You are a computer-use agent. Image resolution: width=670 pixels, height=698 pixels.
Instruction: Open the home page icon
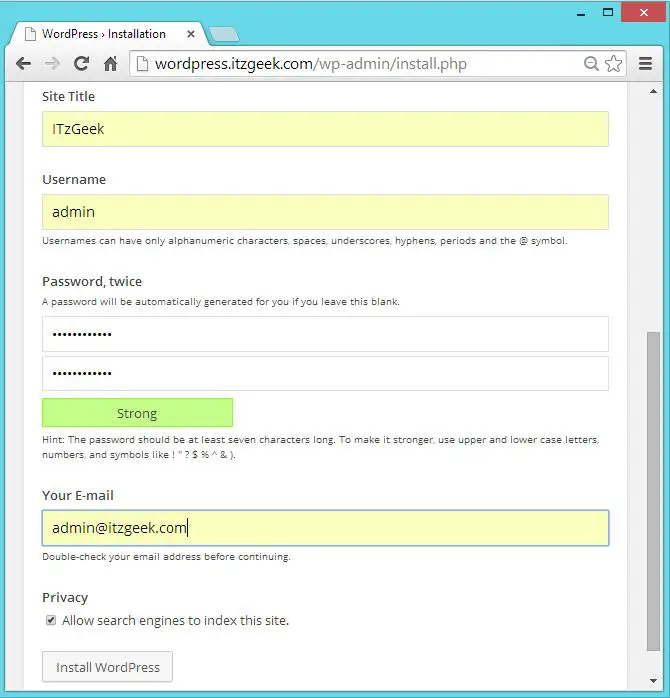(x=110, y=64)
